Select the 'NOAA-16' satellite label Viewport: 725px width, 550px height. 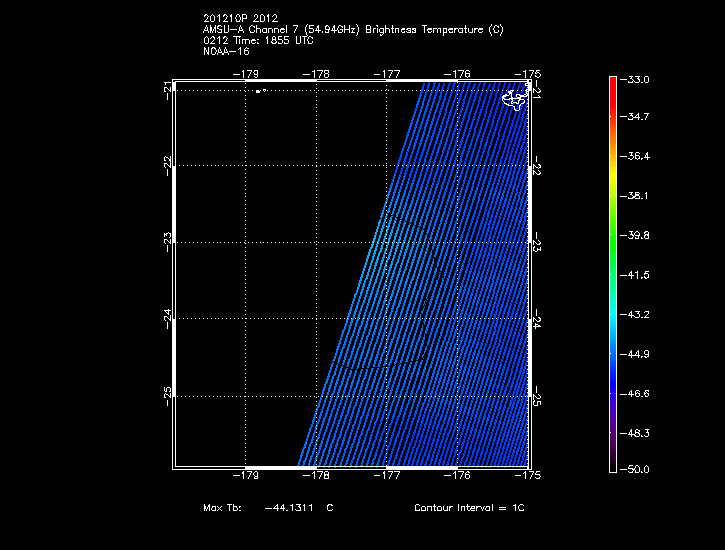[225, 51]
